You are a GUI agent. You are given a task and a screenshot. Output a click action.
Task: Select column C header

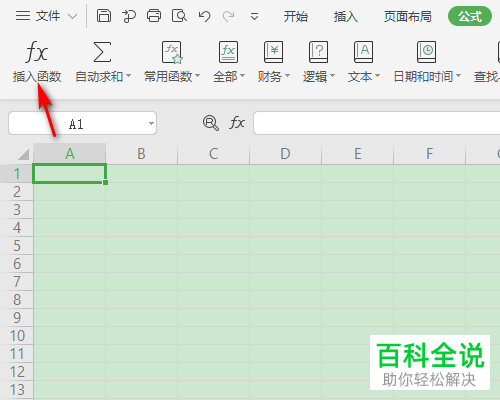coord(214,154)
